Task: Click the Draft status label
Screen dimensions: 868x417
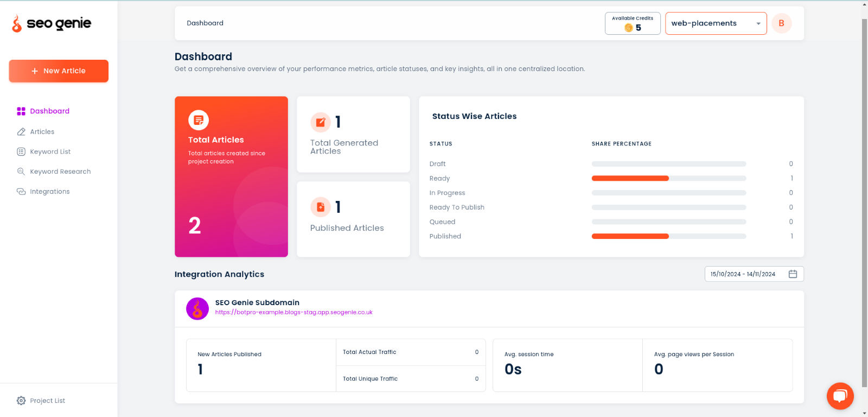Action: [x=437, y=164]
